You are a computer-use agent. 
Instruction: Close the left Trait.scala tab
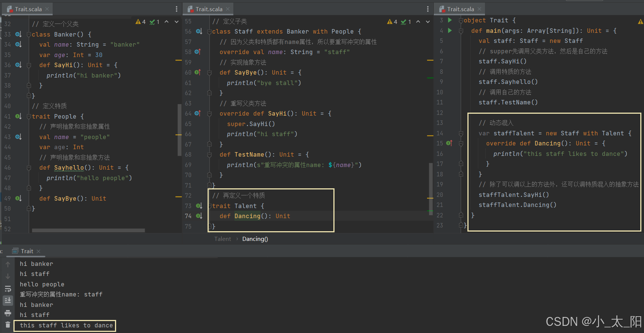click(47, 9)
